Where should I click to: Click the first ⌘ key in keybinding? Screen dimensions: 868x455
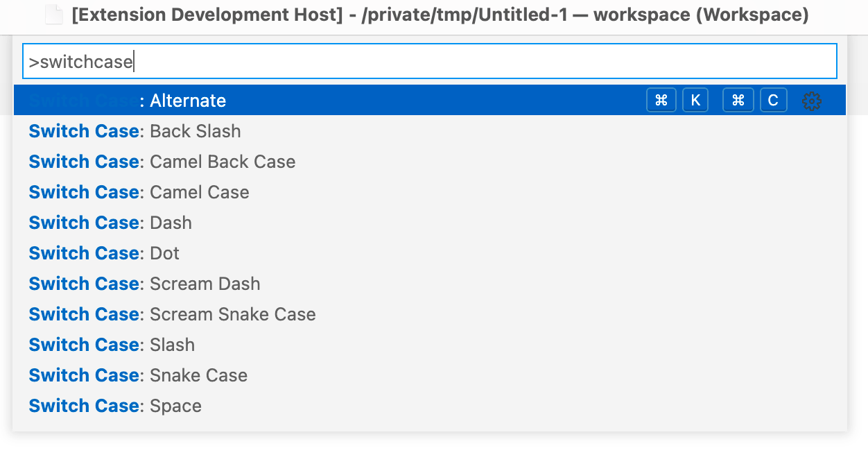661,101
